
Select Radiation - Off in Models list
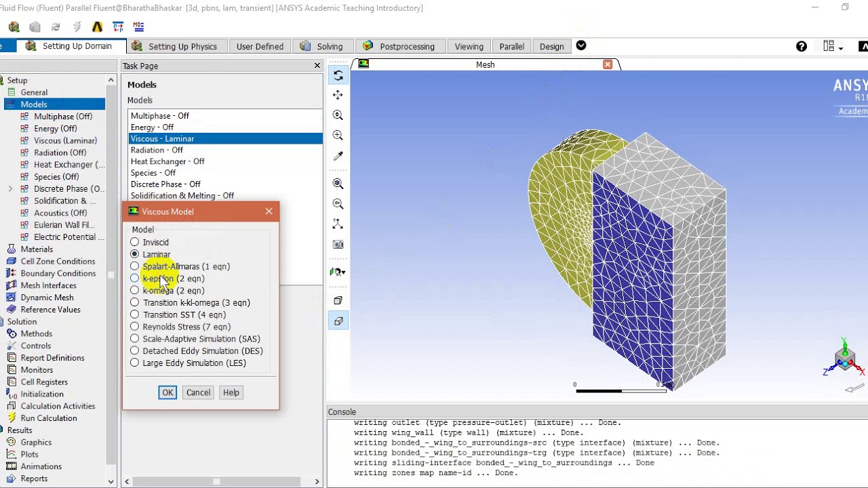[x=225, y=150]
